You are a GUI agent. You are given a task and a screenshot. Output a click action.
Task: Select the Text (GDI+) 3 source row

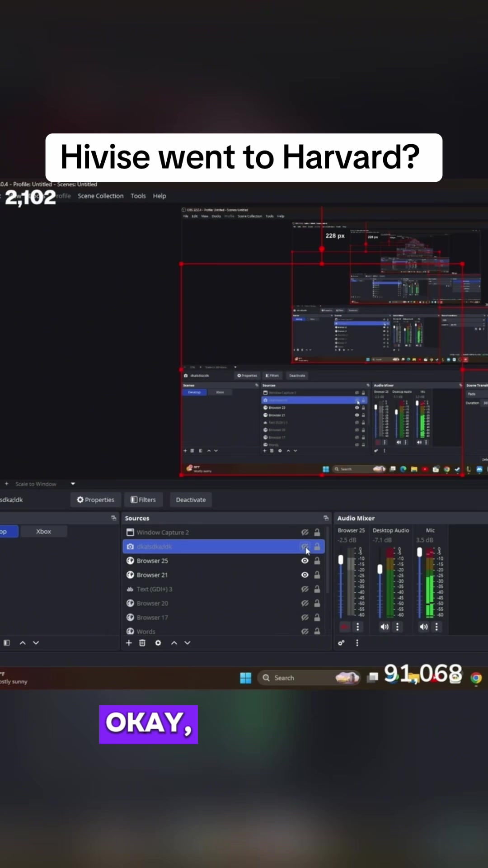224,589
